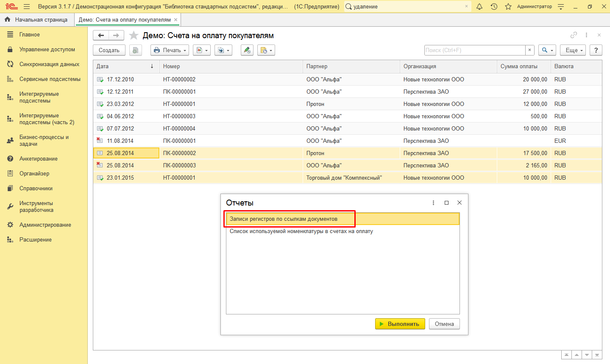Click the Отмена button
This screenshot has width=610, height=364.
coord(444,324)
